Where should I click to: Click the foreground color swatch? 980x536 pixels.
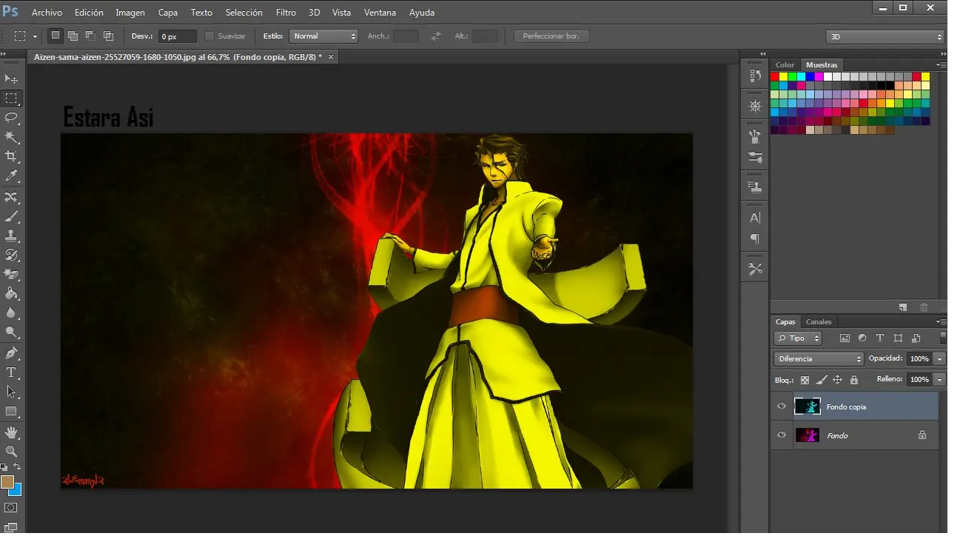pos(7,482)
